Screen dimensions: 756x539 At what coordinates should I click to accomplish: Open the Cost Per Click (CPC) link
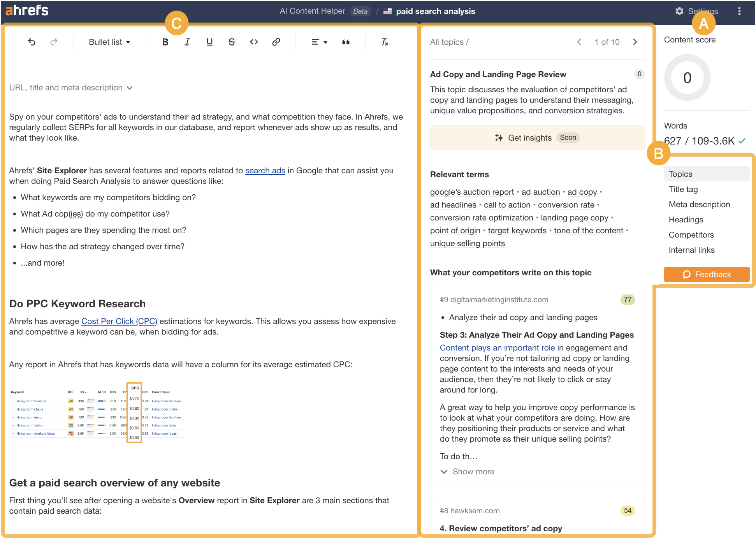[x=119, y=321]
